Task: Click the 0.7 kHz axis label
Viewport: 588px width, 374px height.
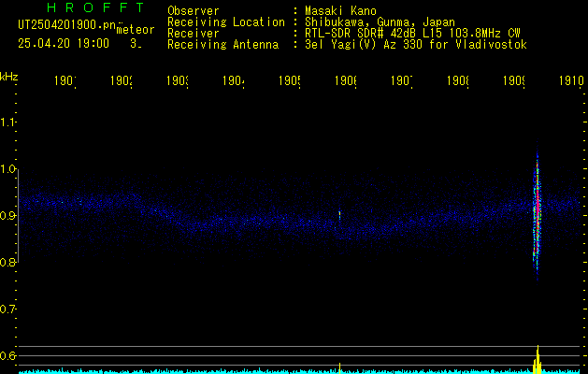Action: point(7,309)
